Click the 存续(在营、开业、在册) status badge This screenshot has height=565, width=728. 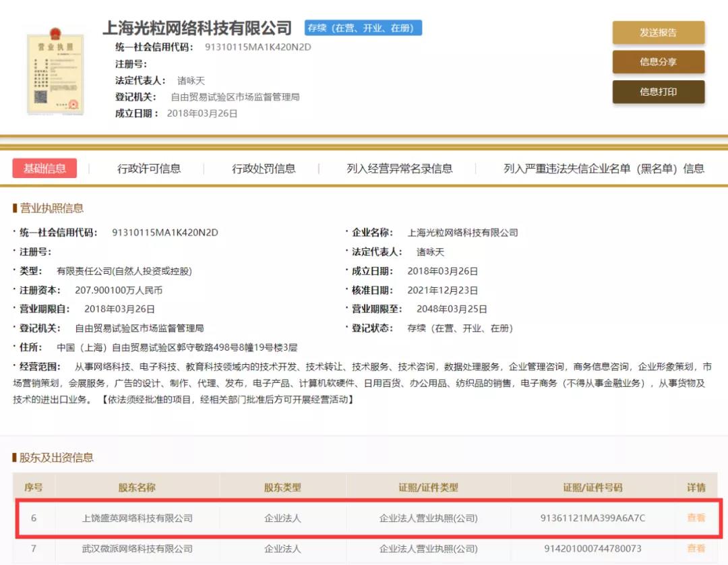363,28
